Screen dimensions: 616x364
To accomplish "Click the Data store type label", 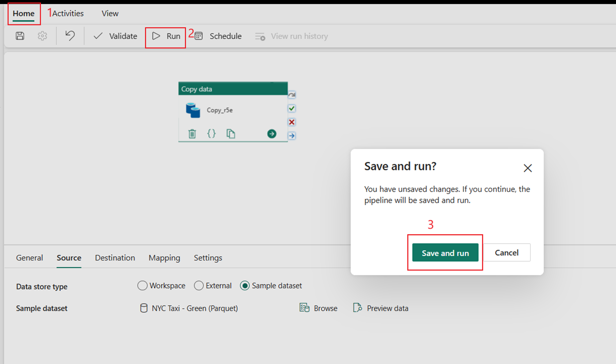I will pyautogui.click(x=41, y=287).
